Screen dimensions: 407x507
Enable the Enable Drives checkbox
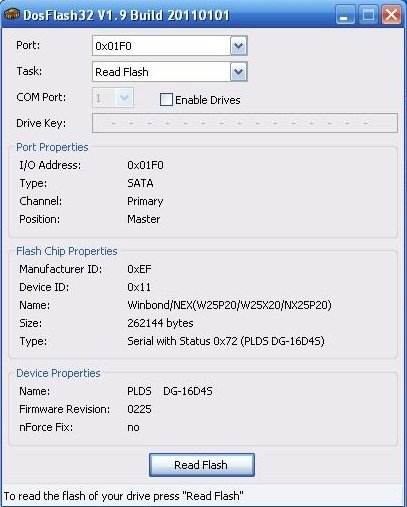[x=166, y=100]
